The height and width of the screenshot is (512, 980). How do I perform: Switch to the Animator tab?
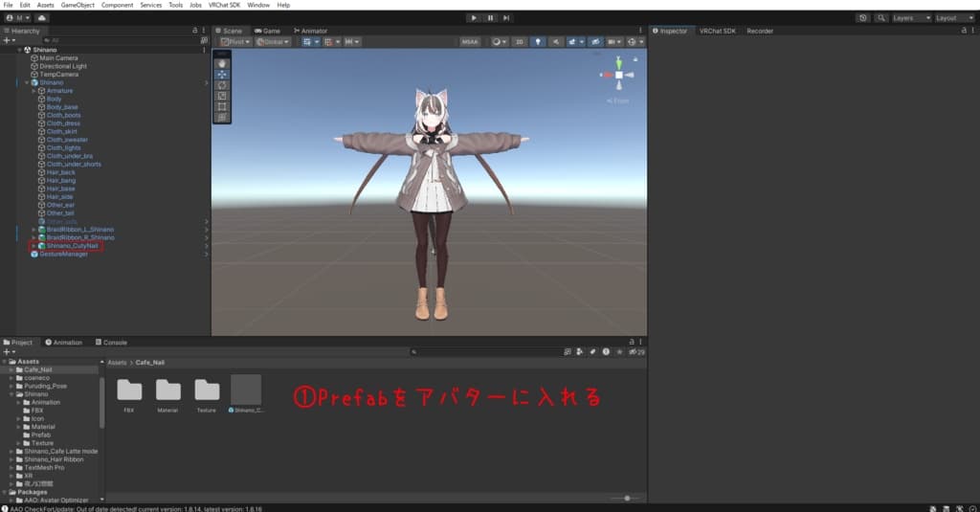click(x=311, y=31)
